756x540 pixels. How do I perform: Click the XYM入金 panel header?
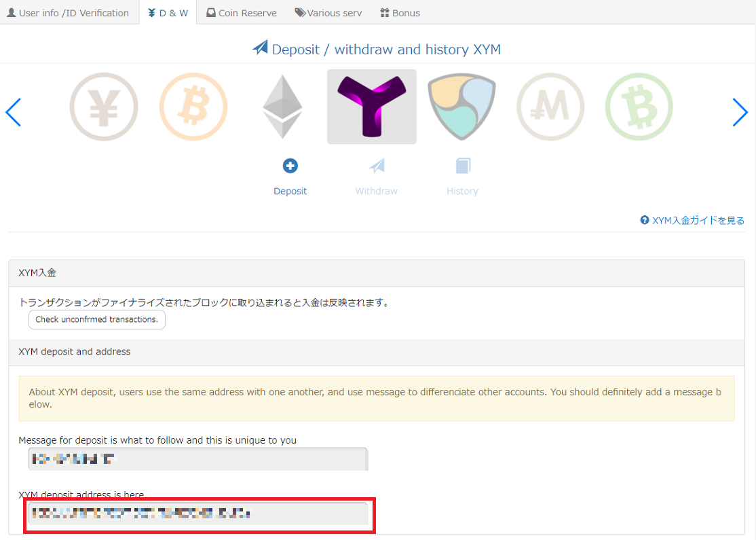point(377,273)
